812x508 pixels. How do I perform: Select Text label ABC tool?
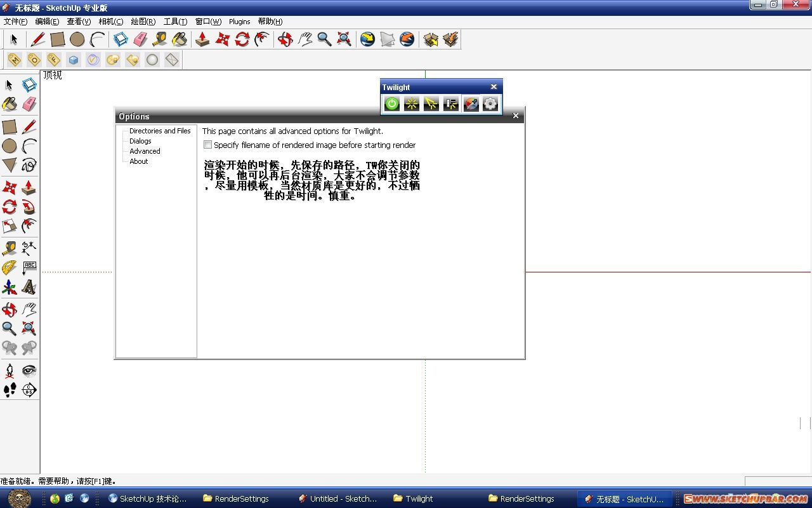(29, 268)
